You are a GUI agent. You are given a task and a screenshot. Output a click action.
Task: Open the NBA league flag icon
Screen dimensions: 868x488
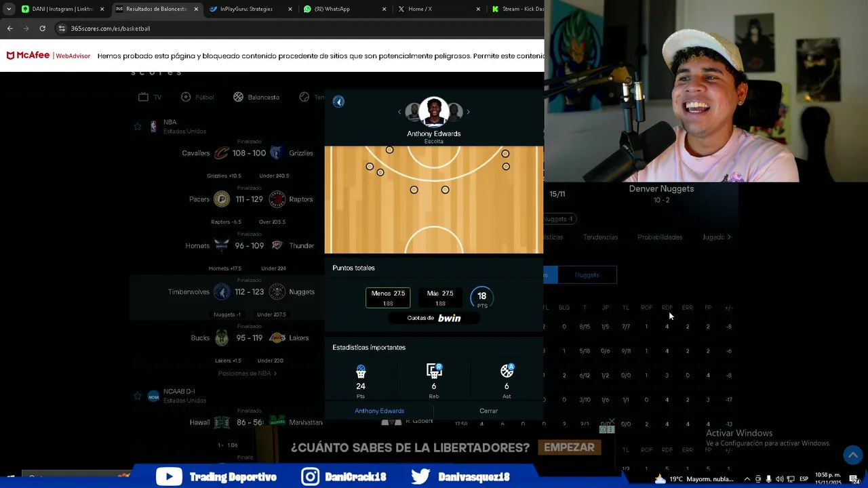153,126
